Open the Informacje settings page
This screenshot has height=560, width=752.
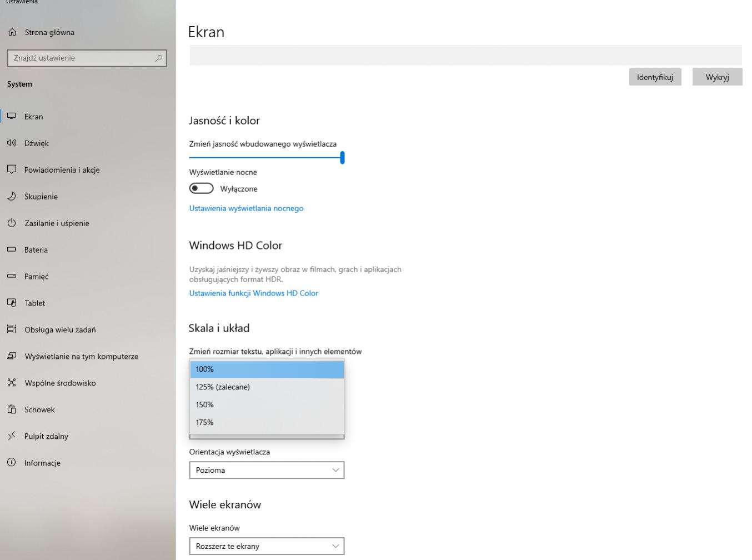(x=42, y=463)
